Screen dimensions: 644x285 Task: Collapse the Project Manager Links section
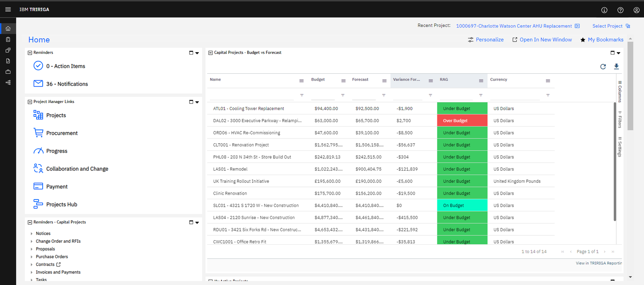30,102
